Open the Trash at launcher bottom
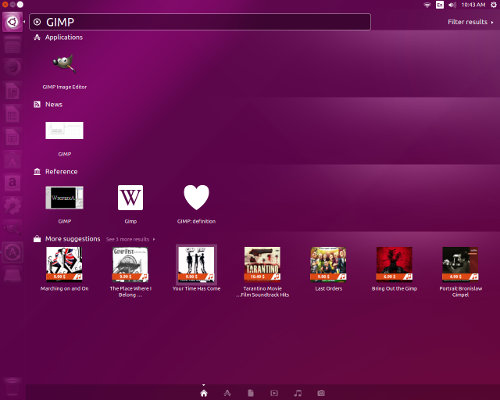This screenshot has width=500, height=400. (x=12, y=387)
